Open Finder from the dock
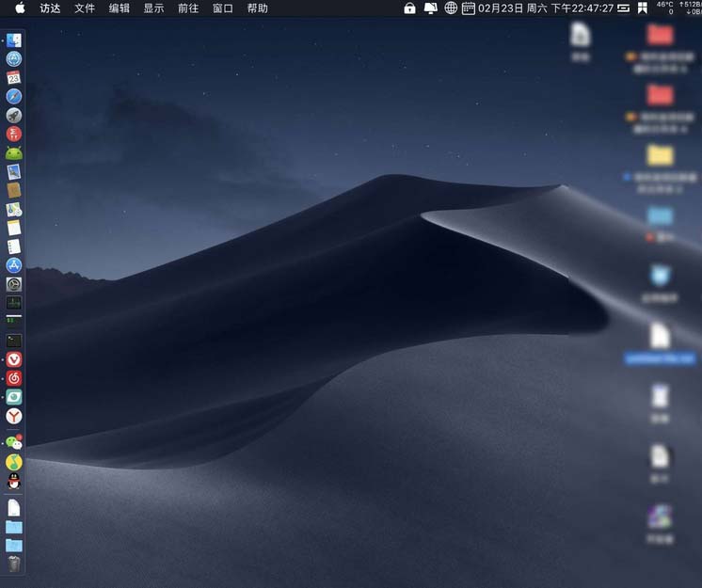 coord(14,40)
